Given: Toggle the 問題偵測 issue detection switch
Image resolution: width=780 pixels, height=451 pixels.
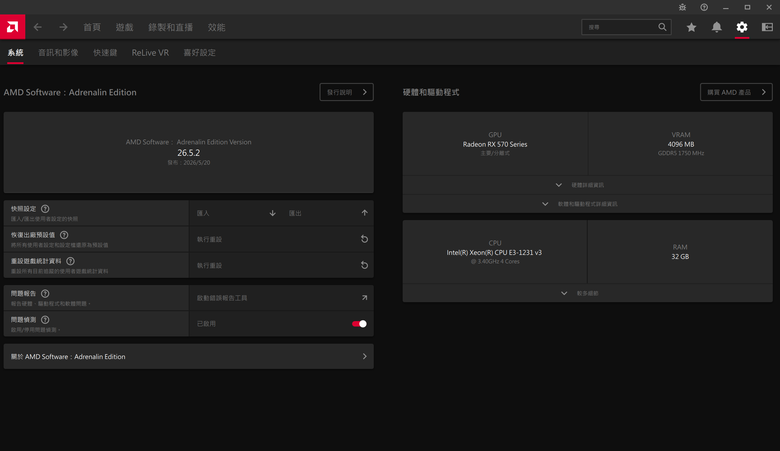Looking at the screenshot, I should tap(359, 324).
